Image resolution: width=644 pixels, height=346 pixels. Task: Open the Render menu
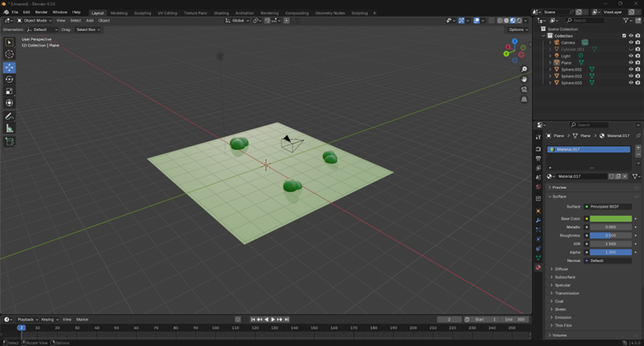click(41, 12)
